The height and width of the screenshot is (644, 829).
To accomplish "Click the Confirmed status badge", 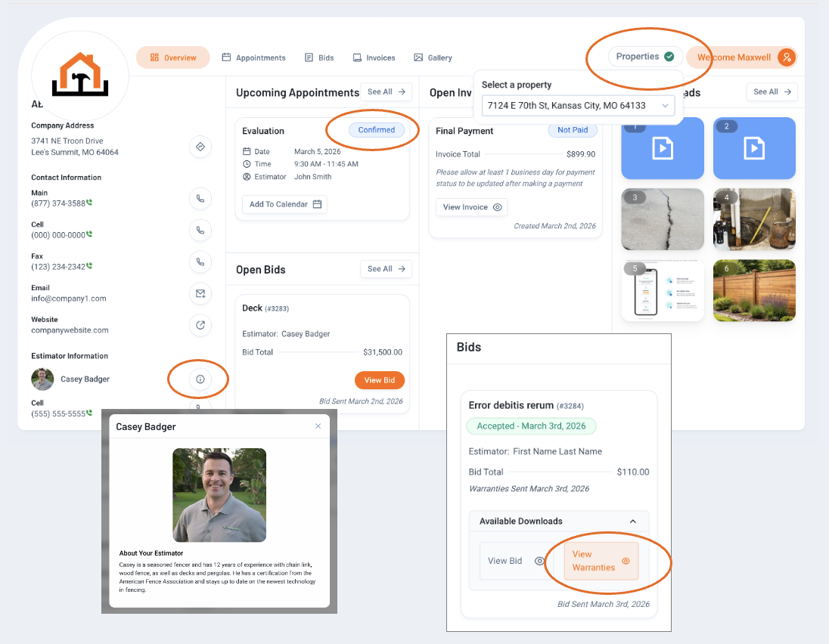I will coord(377,130).
